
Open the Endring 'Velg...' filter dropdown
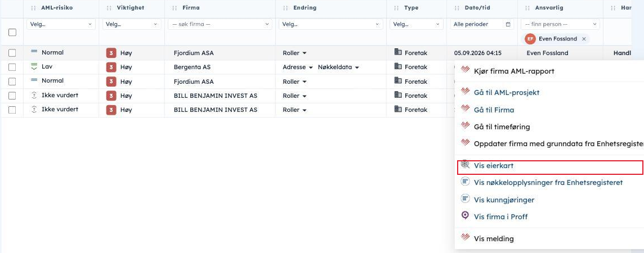(x=330, y=24)
